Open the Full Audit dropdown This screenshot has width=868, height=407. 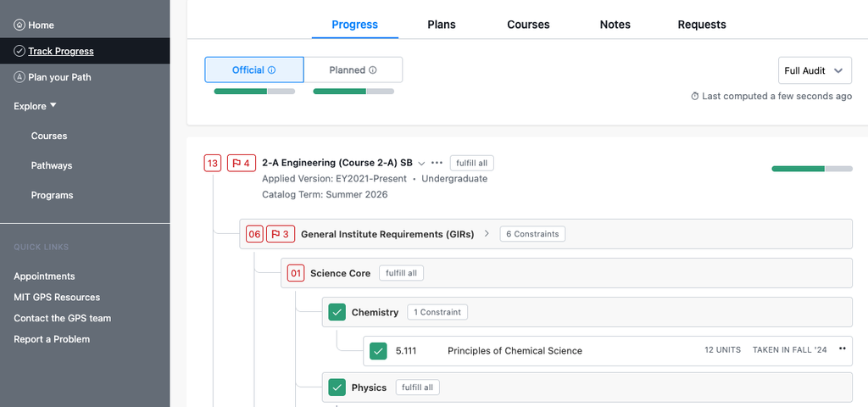pyautogui.click(x=815, y=70)
